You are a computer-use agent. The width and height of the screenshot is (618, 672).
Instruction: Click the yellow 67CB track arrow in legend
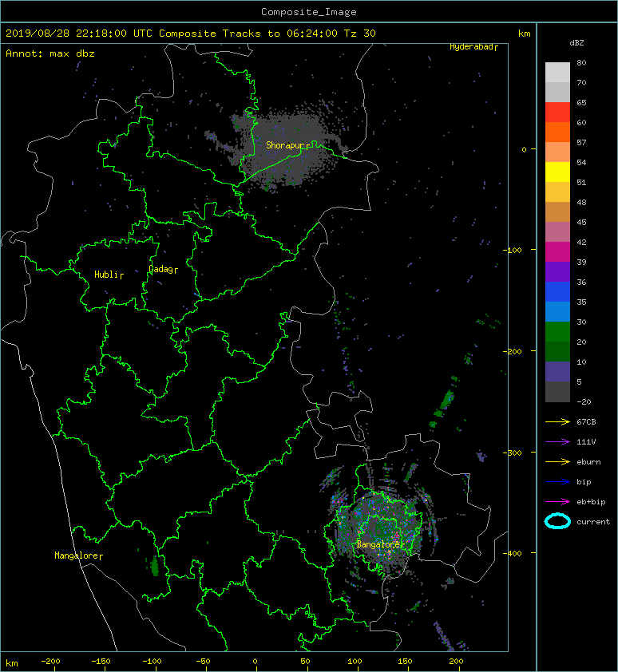click(x=557, y=422)
